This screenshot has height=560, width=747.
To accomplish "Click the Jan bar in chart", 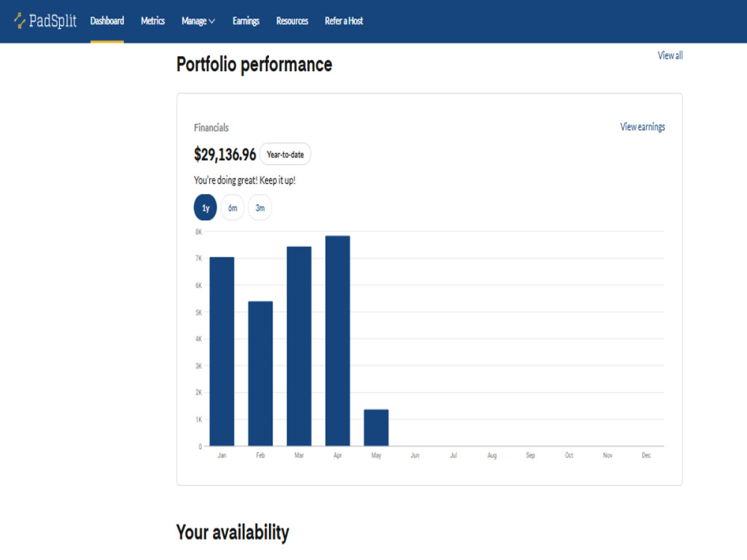I will click(222, 352).
